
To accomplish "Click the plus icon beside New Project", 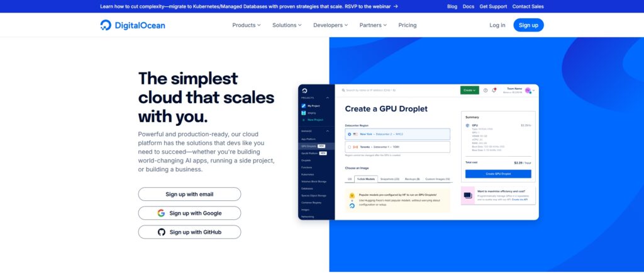I will coord(304,120).
